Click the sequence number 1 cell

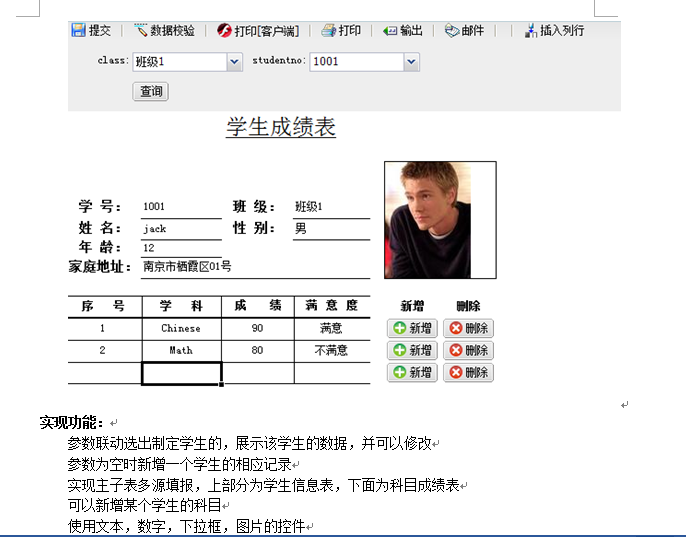pyautogui.click(x=105, y=329)
